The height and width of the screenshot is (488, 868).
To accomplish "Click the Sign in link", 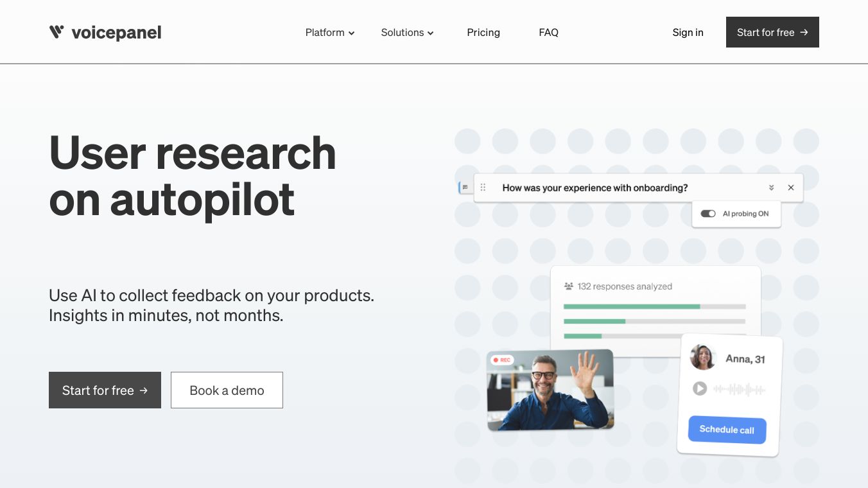I will point(688,32).
